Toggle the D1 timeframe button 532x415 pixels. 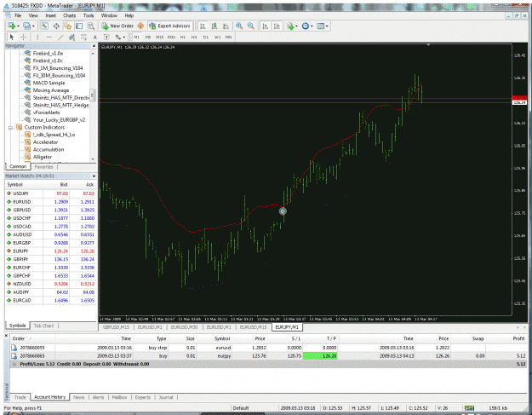pyautogui.click(x=206, y=37)
